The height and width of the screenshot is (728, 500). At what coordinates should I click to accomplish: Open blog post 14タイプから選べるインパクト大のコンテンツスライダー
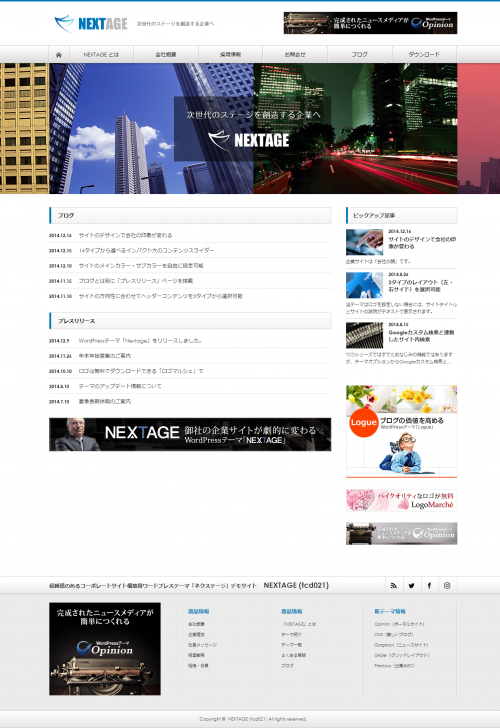pyautogui.click(x=146, y=251)
